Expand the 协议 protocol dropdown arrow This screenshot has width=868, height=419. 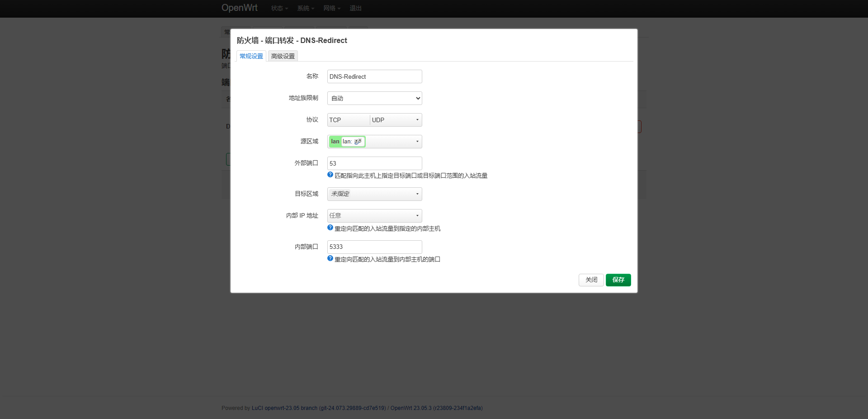pyautogui.click(x=417, y=120)
